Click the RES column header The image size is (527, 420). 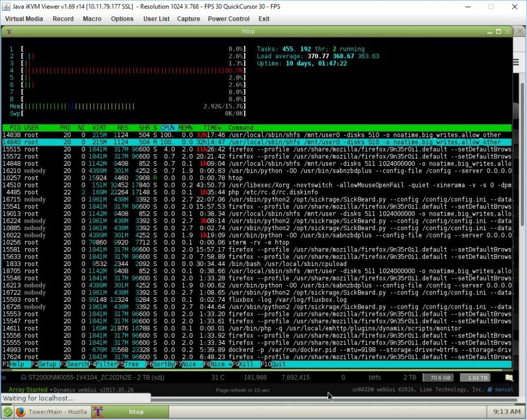point(123,128)
